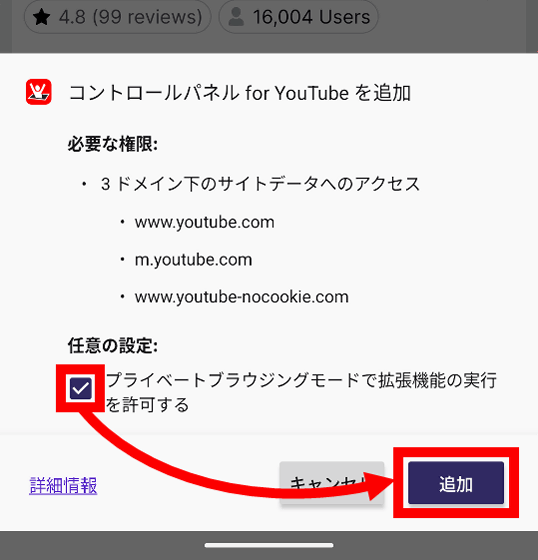The image size is (538, 560).
Task: Click the users person icon
Action: (236, 17)
